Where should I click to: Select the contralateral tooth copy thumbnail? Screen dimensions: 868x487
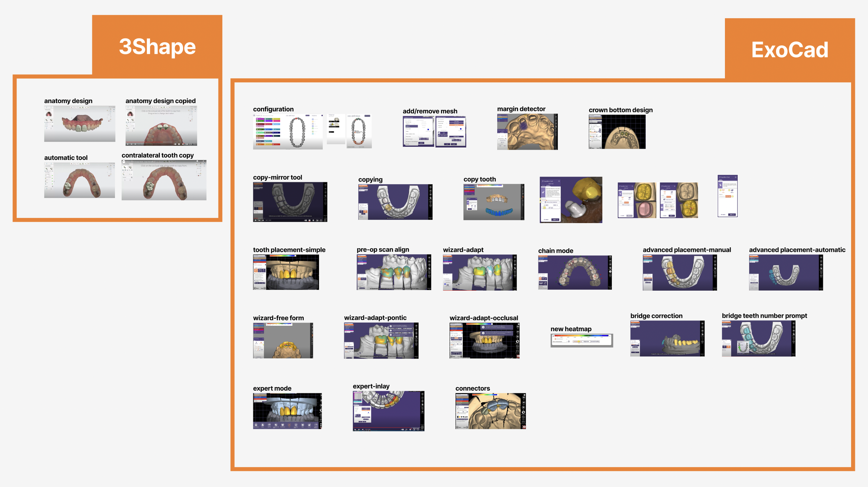point(164,180)
